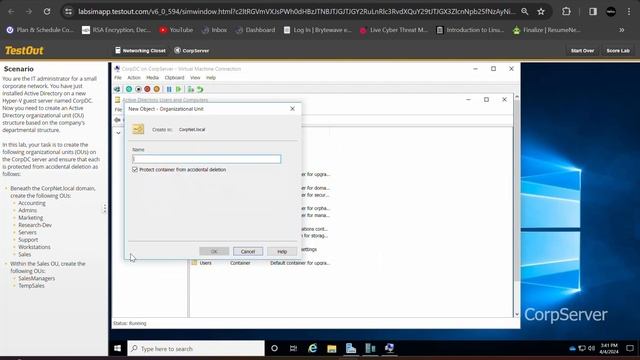Select the Users container row

click(x=261, y=263)
